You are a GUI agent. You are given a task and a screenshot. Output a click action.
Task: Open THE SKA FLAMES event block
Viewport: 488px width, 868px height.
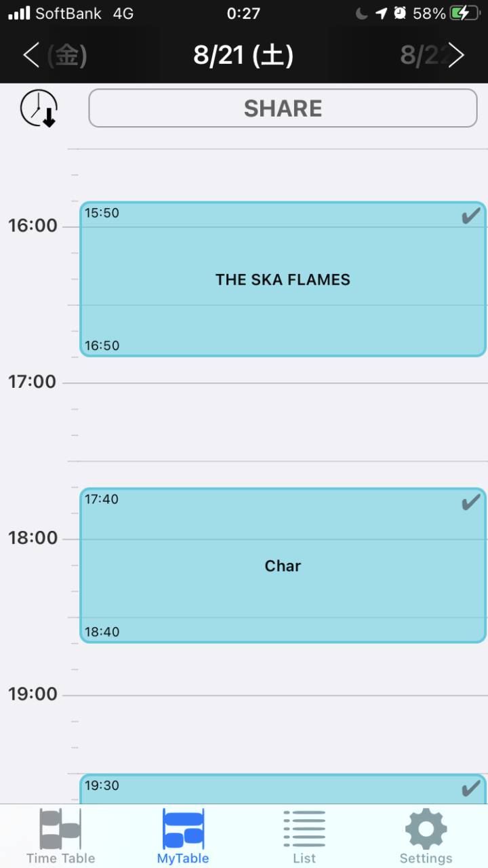pos(283,279)
